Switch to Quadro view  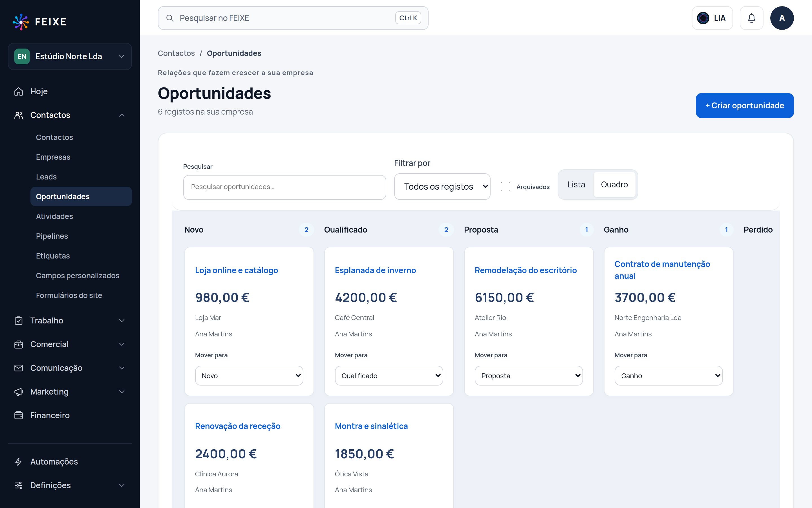[614, 185]
